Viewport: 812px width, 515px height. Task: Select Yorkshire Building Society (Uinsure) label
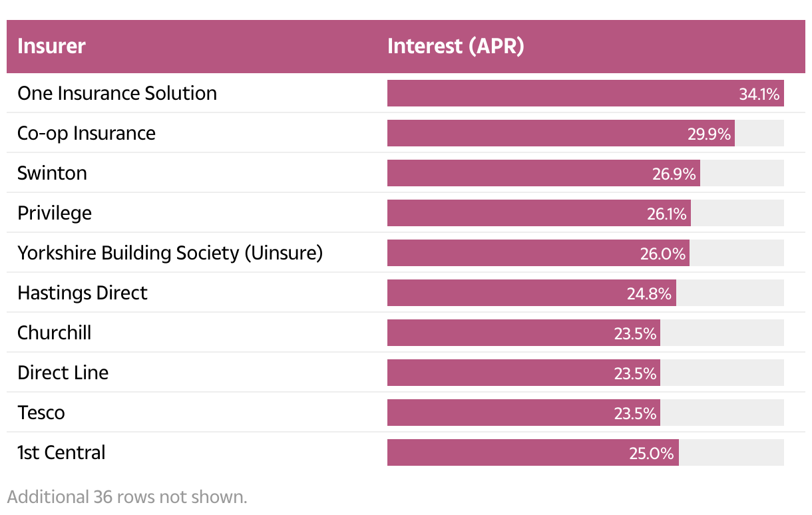tap(170, 253)
